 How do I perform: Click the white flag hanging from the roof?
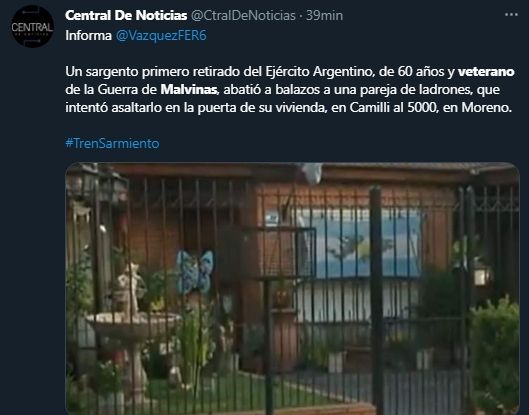[x=311, y=173]
